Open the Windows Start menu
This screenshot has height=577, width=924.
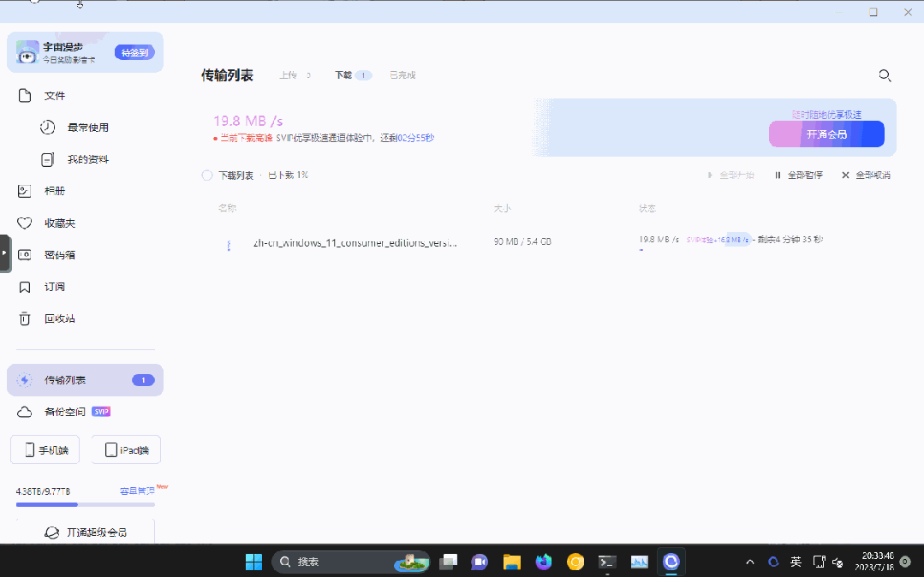(254, 562)
